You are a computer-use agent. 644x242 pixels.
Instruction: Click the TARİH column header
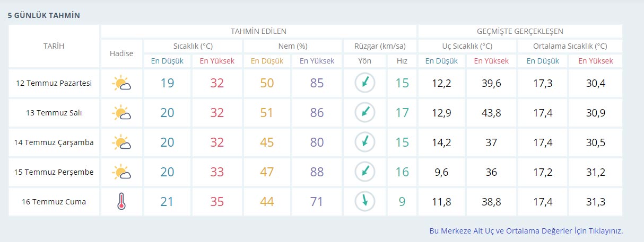[54, 46]
